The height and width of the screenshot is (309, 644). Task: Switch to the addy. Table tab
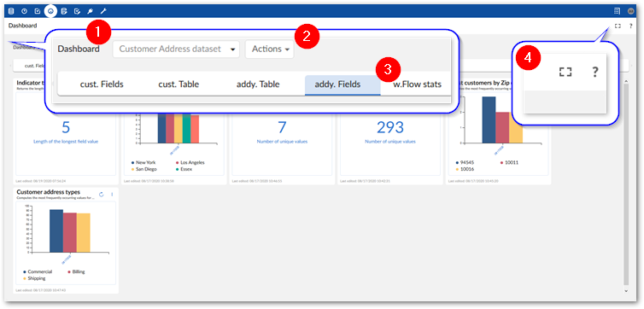coord(258,85)
